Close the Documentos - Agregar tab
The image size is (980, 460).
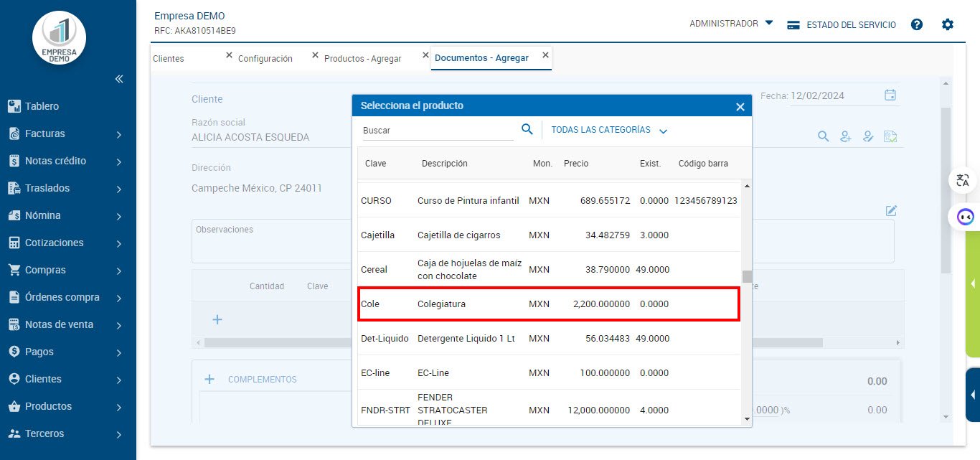coord(545,55)
